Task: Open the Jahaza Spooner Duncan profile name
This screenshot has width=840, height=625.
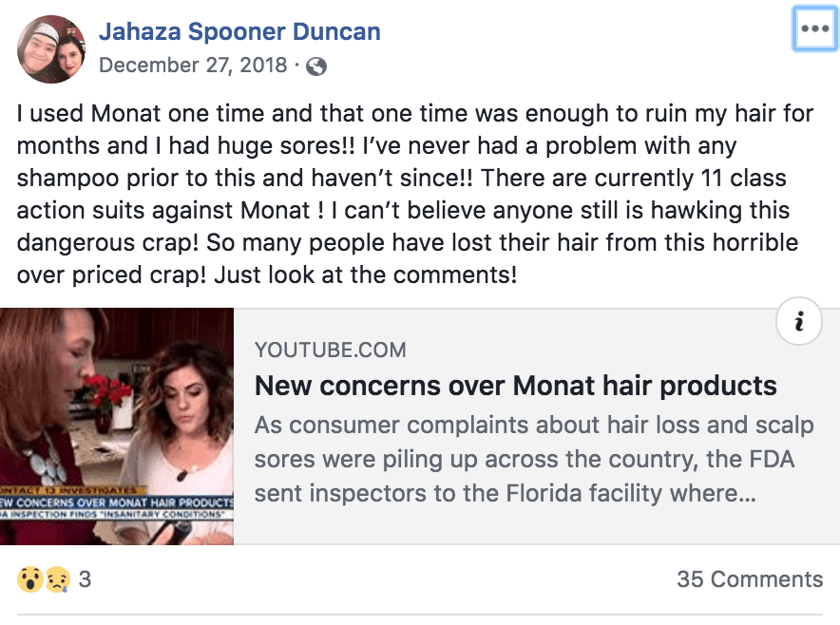Action: coord(239,31)
